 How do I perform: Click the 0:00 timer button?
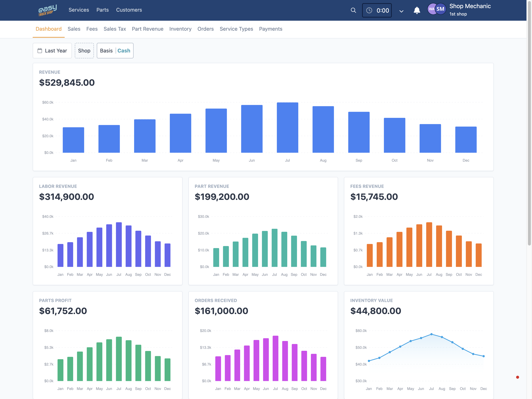point(377,10)
